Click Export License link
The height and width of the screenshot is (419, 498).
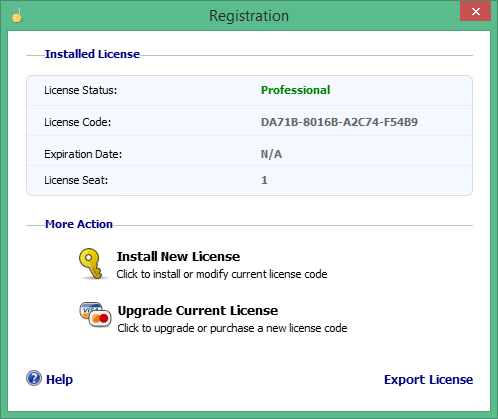tap(428, 379)
